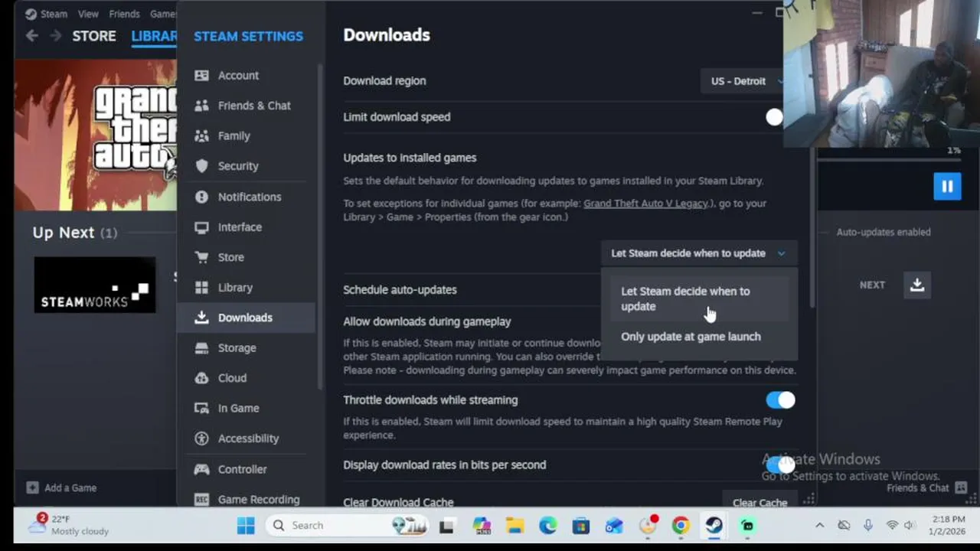This screenshot has height=551, width=980.
Task: Go back with the Steam back arrow
Action: (x=31, y=36)
